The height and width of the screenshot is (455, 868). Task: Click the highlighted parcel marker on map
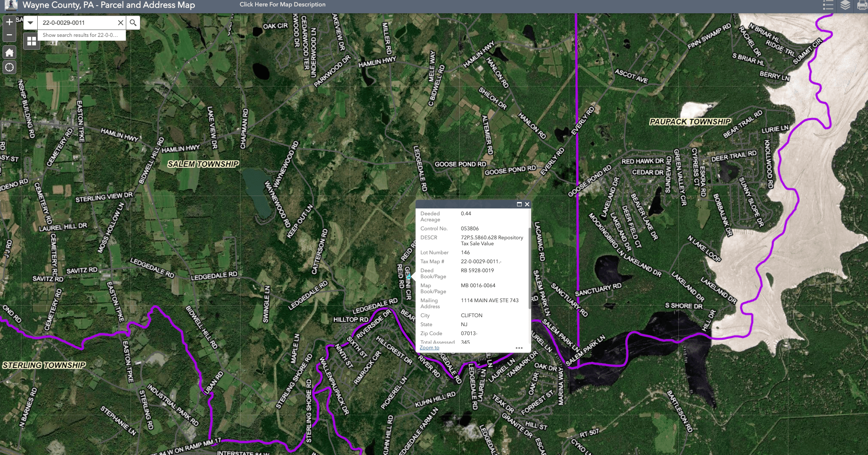point(408,277)
